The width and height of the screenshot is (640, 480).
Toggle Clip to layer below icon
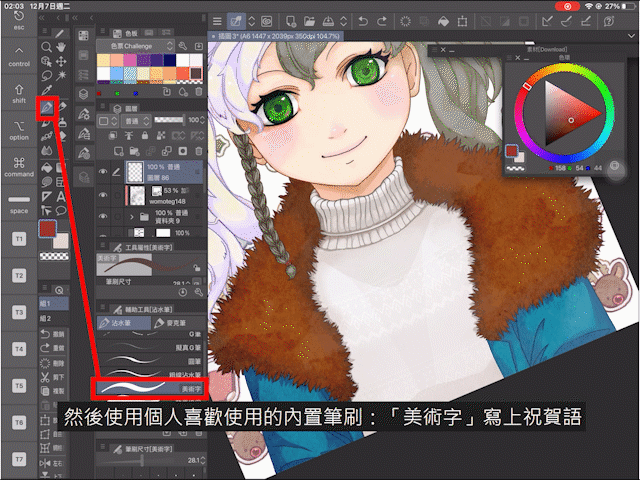pyautogui.click(x=113, y=136)
